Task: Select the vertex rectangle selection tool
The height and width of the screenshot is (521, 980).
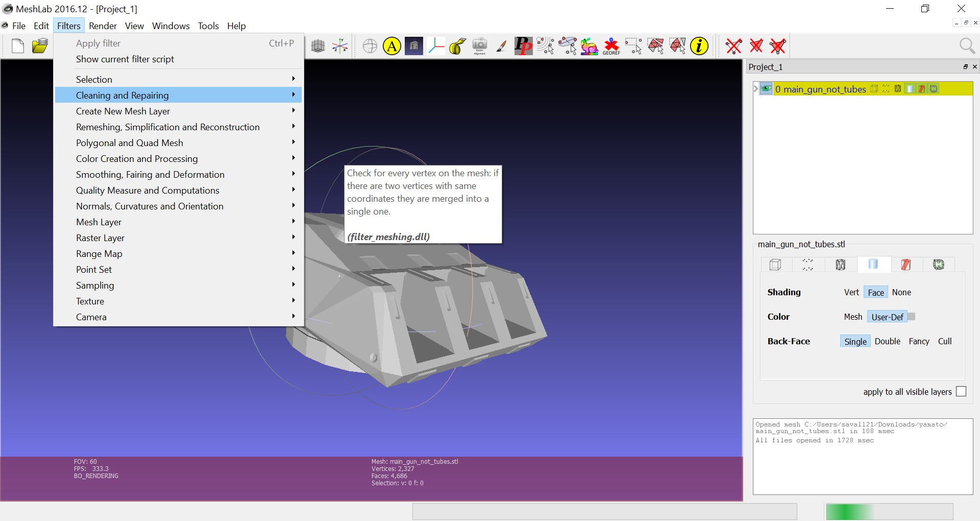Action: click(633, 46)
